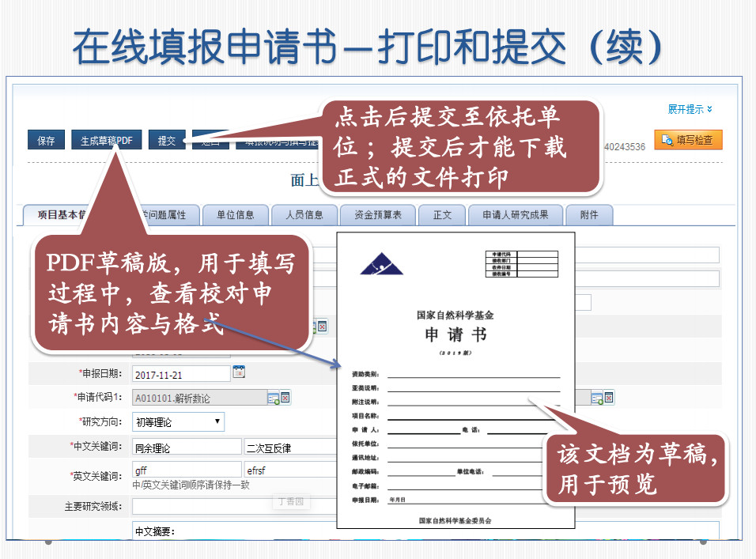Open the 研究方向 dropdown showing 初等理论
Image resolution: width=756 pixels, height=559 pixels.
pos(179,422)
